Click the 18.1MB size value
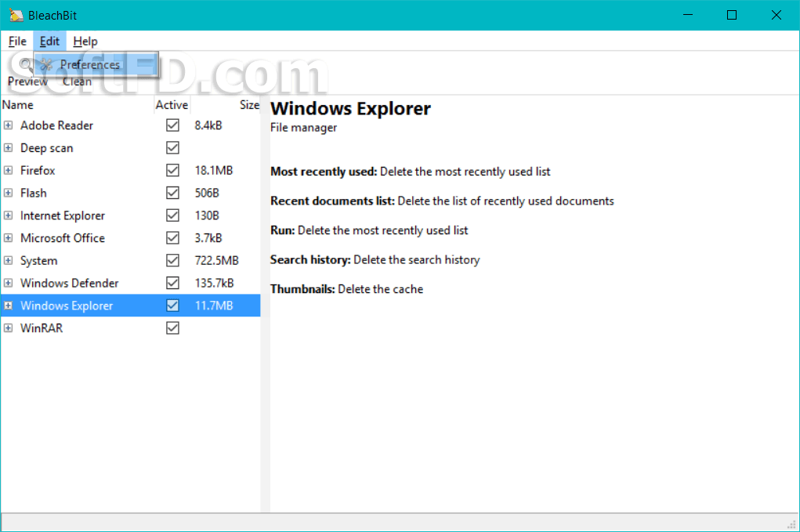The width and height of the screenshot is (800, 532). pos(214,170)
